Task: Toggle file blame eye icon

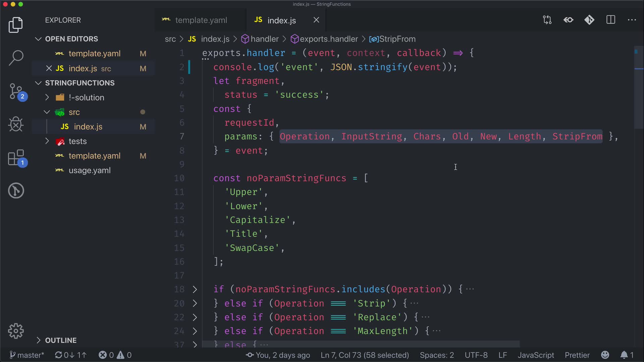Action: tap(568, 20)
